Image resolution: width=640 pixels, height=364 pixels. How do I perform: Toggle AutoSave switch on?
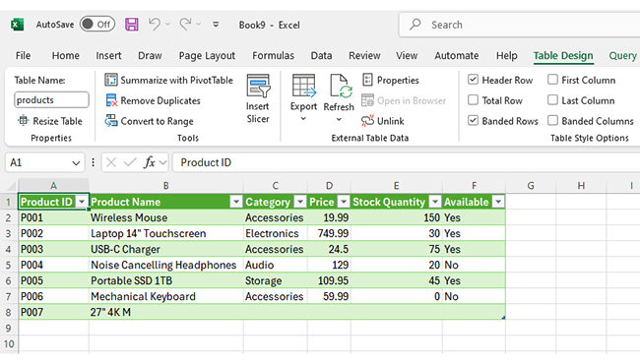point(97,25)
